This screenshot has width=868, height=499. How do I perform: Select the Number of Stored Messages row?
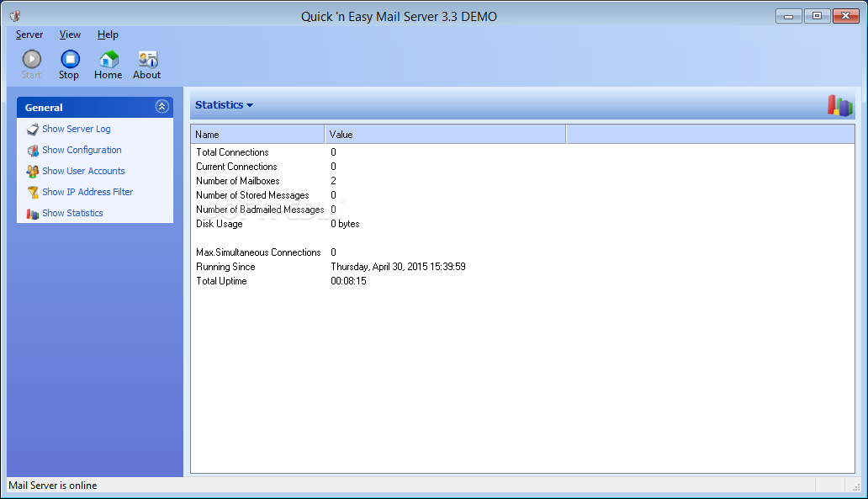522,195
